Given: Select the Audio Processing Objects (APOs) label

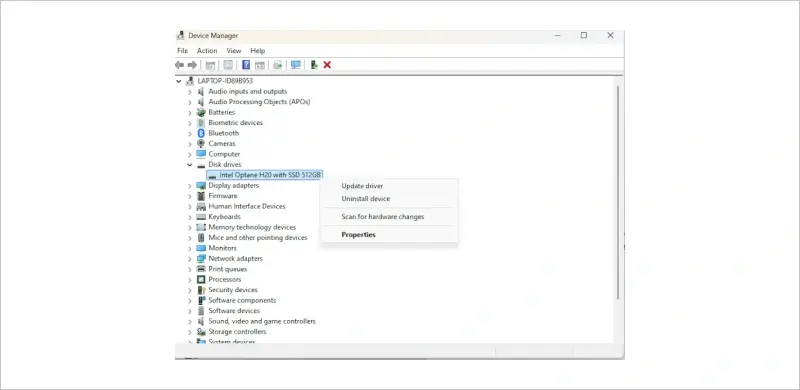Looking at the screenshot, I should (x=259, y=102).
